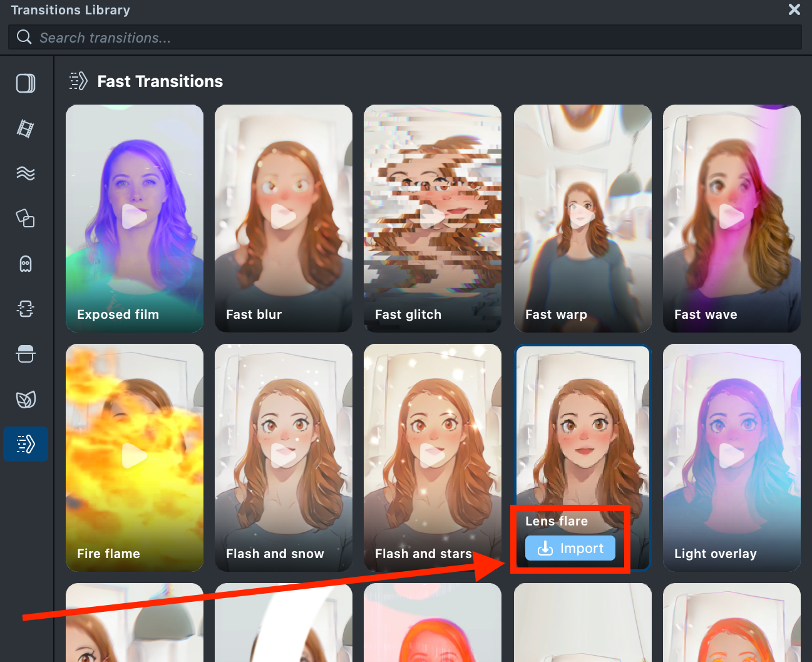Click the 'Fast warp' label
This screenshot has height=662, width=812.
(x=556, y=314)
